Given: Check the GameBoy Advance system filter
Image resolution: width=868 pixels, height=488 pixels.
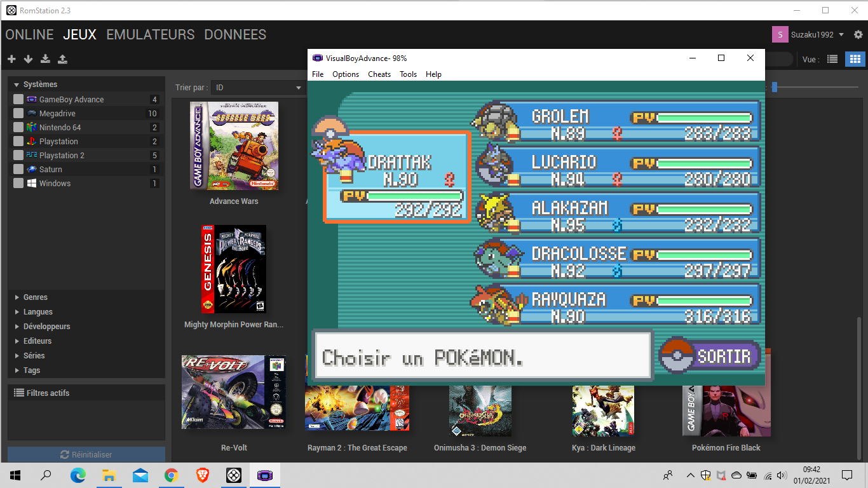Looking at the screenshot, I should (x=18, y=99).
